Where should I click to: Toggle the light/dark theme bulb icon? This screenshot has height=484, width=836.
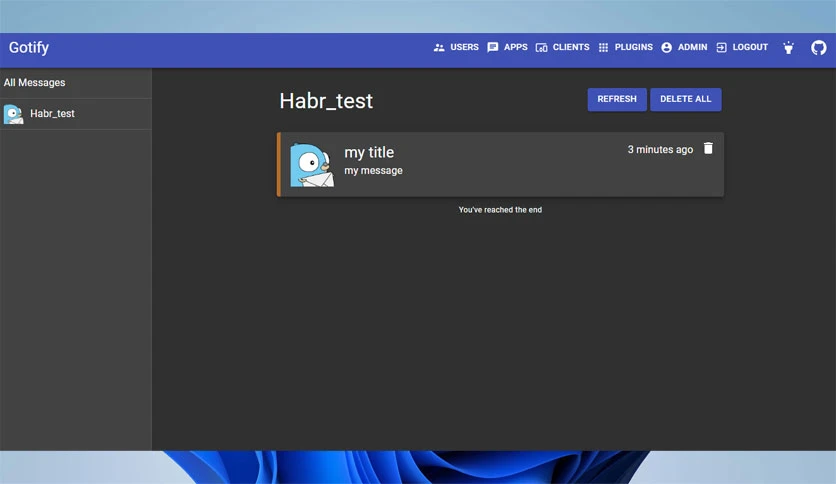(789, 47)
